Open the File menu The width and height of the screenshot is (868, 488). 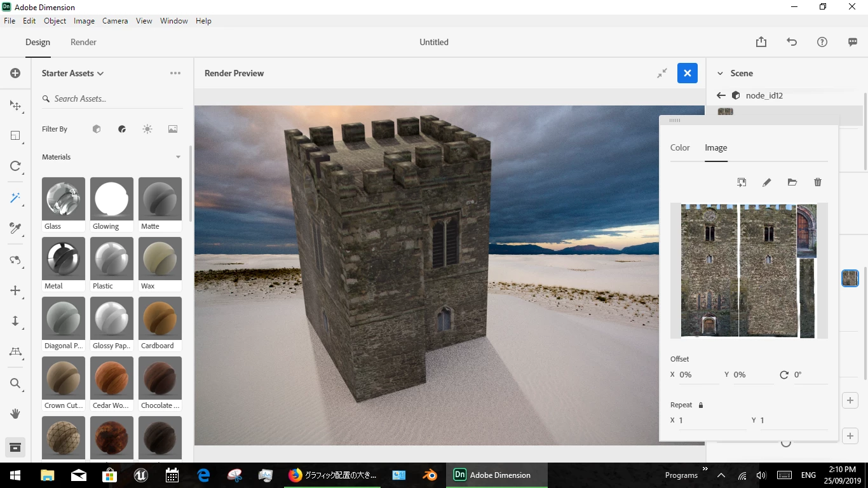click(10, 21)
